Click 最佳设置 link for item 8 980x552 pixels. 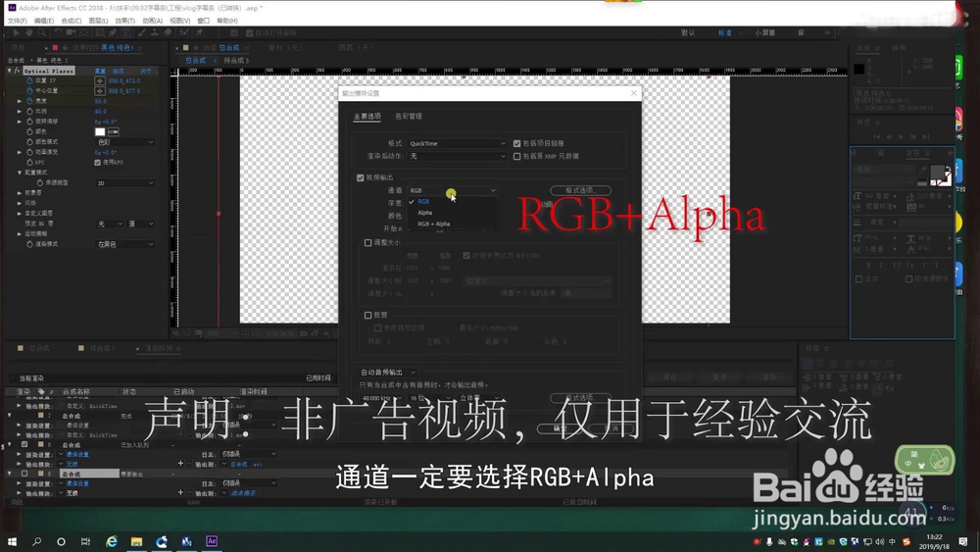[77, 455]
